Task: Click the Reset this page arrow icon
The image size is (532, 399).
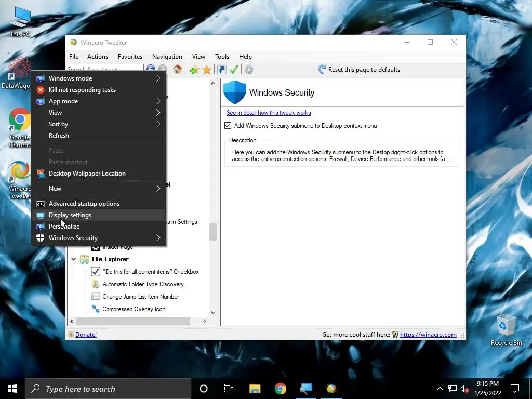Action: point(322,70)
